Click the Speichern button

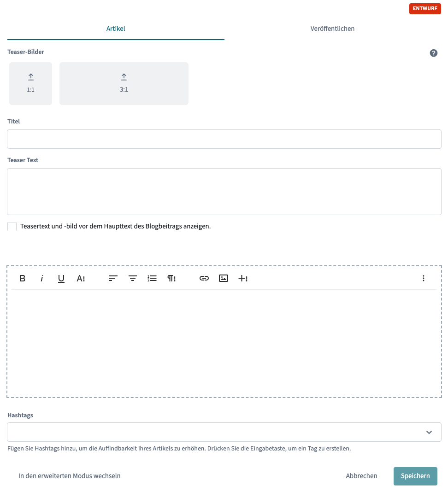tap(415, 476)
